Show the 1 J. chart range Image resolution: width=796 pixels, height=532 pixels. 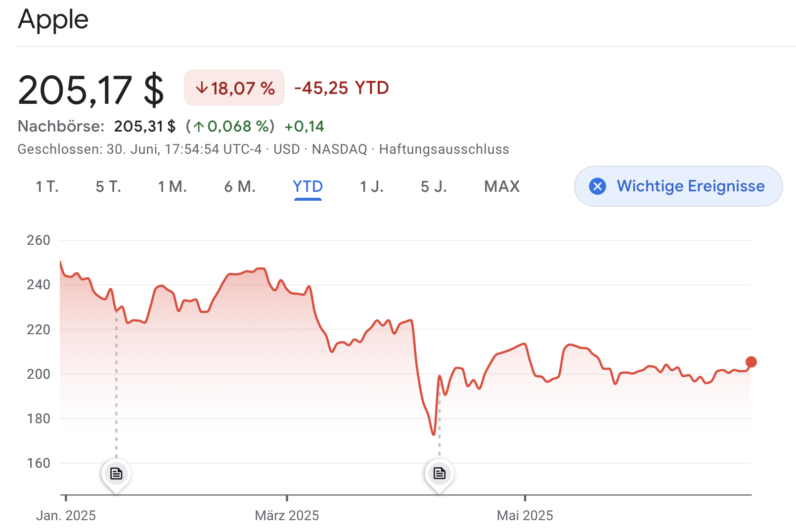point(372,186)
